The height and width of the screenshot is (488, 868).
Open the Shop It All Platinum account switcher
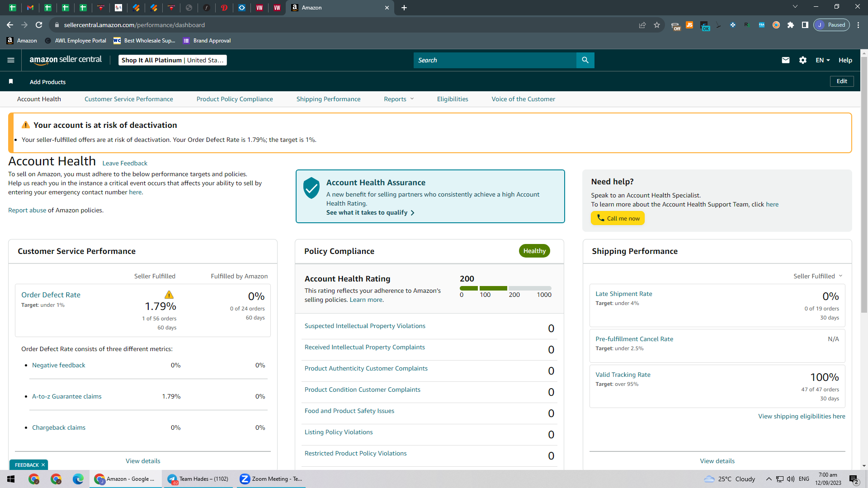[173, 60]
